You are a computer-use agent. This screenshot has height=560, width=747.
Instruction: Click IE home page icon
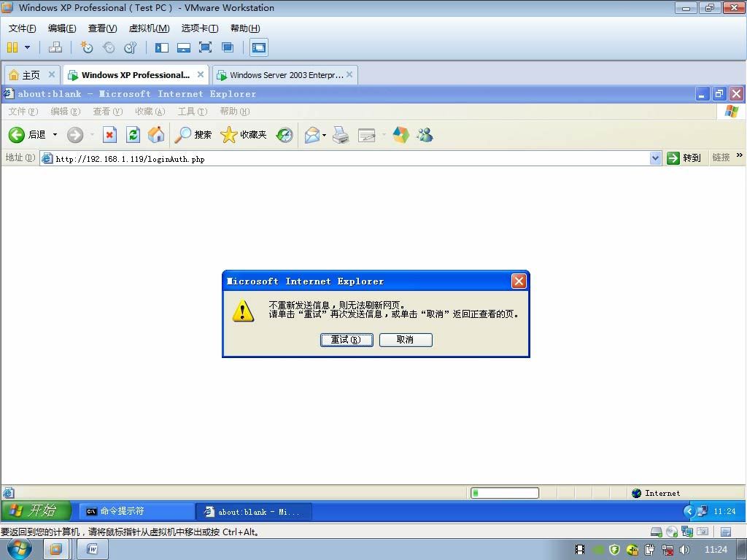[156, 135]
